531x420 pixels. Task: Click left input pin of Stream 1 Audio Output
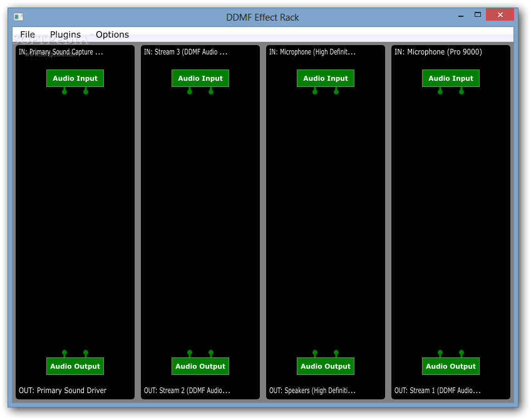(440, 353)
